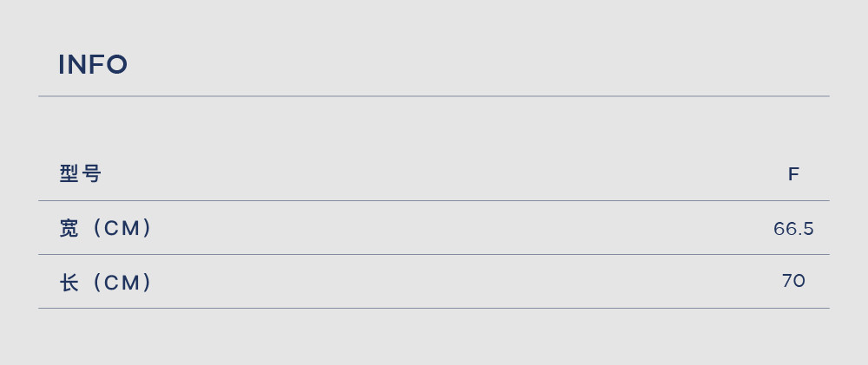Click the 型 character in model label
This screenshot has width=868, height=365.
click(x=69, y=174)
